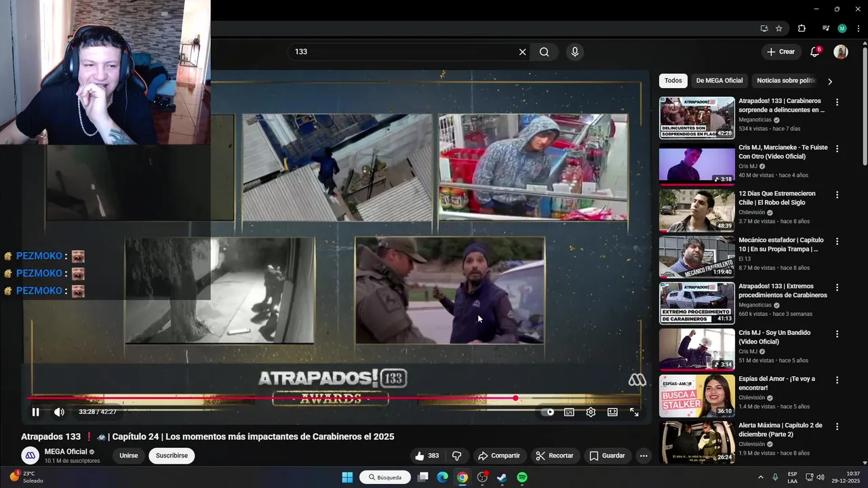
Task: Open Extremos procedimientos de Carabineros title
Action: [783, 291]
